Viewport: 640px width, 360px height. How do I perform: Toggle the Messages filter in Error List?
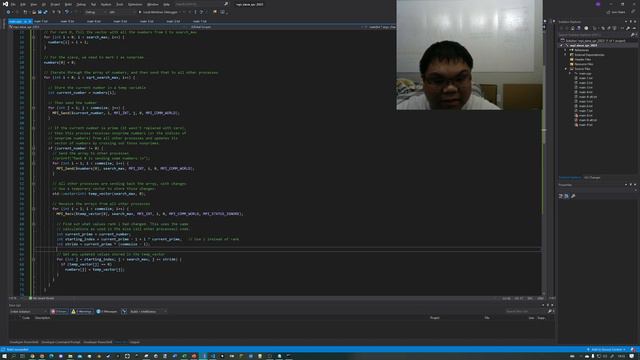click(107, 311)
